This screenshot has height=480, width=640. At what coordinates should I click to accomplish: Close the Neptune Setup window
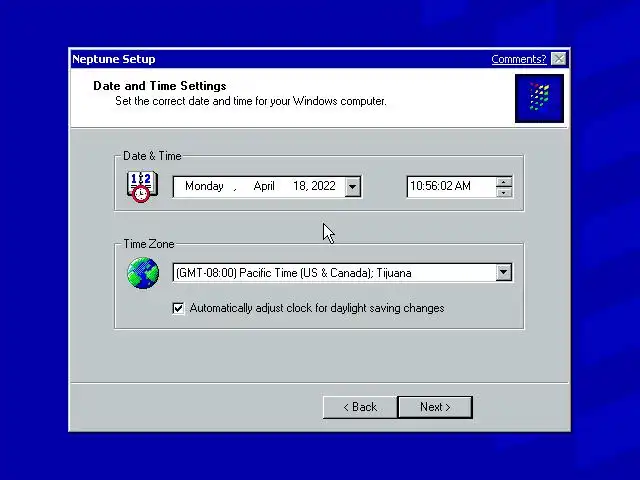pos(558,59)
